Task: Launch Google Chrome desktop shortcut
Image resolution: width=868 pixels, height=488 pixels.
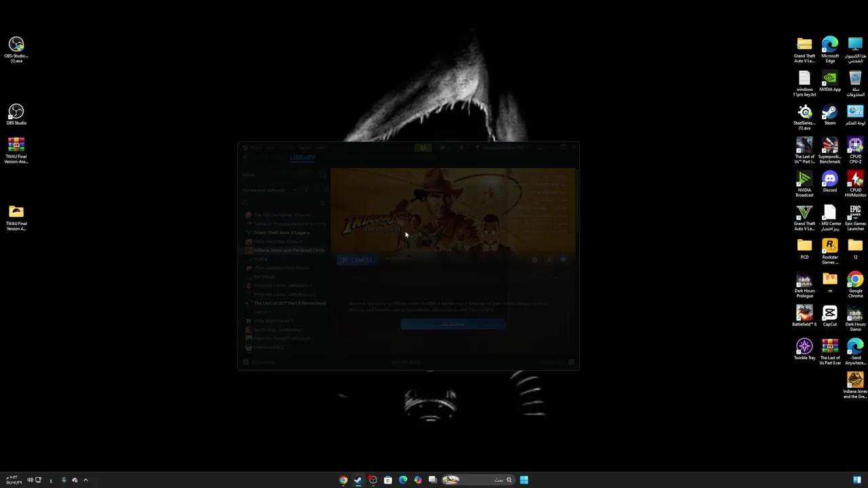Action: [x=855, y=285]
